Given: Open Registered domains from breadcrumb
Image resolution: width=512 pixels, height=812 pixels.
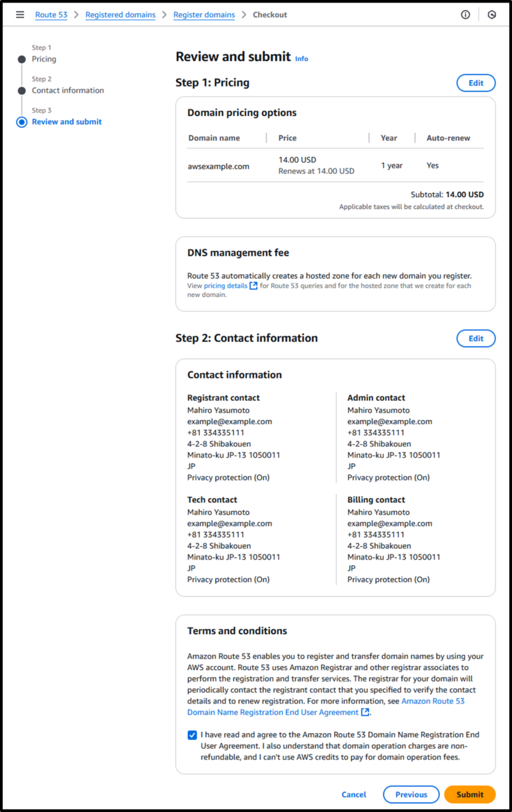Looking at the screenshot, I should [120, 15].
